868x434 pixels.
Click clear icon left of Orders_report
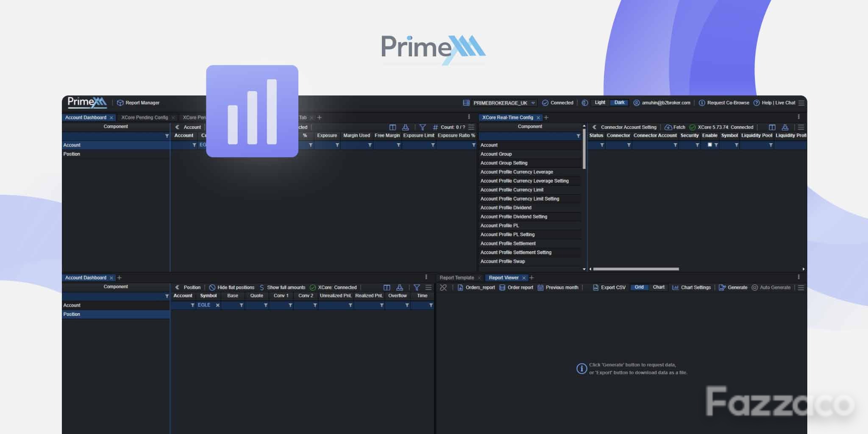pyautogui.click(x=443, y=287)
